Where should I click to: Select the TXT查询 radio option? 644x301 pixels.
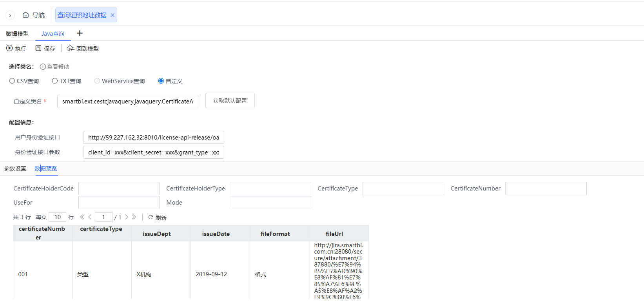click(x=55, y=81)
